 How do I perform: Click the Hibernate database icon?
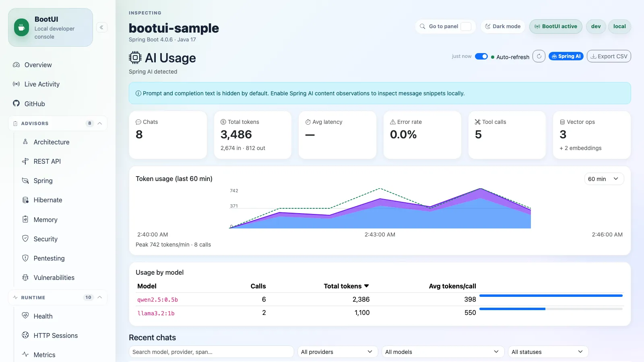point(25,200)
